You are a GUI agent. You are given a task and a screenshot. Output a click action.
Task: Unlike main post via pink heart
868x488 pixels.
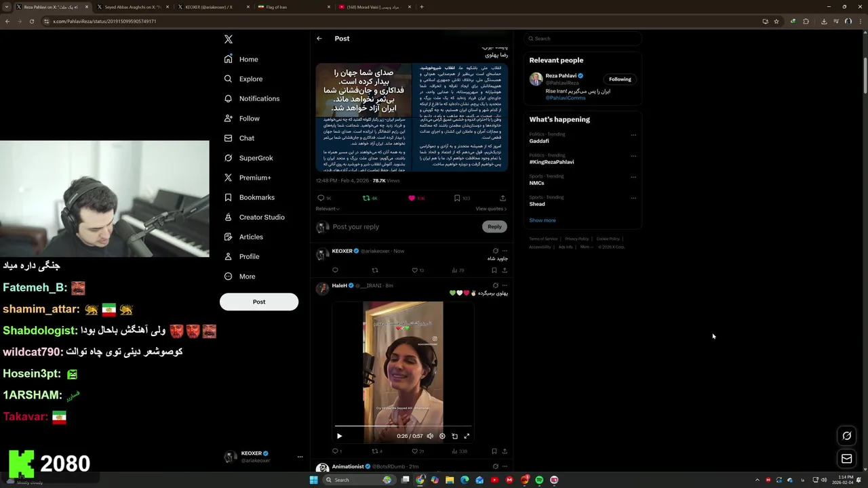pos(412,198)
